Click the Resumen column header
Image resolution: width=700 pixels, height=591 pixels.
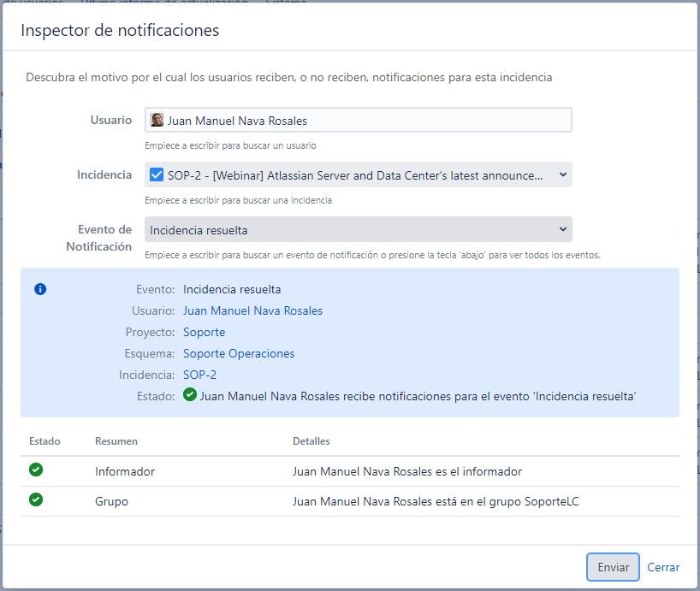click(116, 441)
